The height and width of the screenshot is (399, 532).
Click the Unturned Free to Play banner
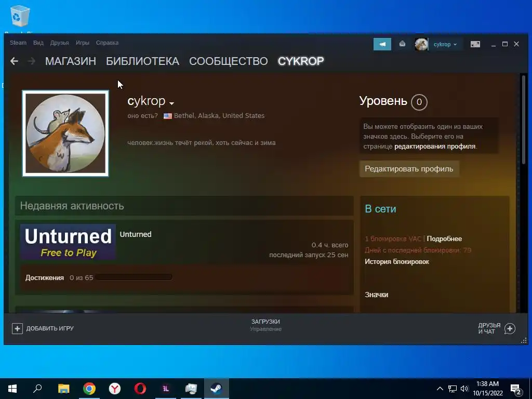[68, 242]
